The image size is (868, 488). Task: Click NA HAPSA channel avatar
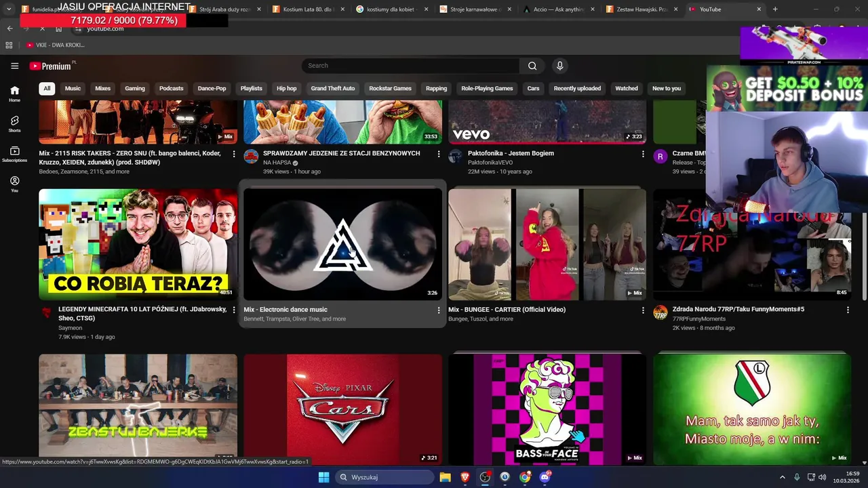(x=251, y=157)
